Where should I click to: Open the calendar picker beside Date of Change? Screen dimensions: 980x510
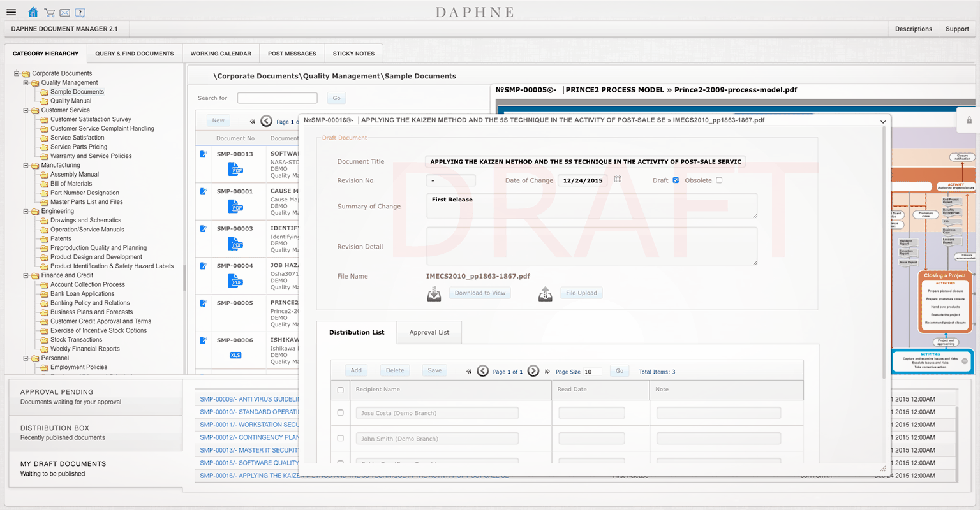click(618, 180)
